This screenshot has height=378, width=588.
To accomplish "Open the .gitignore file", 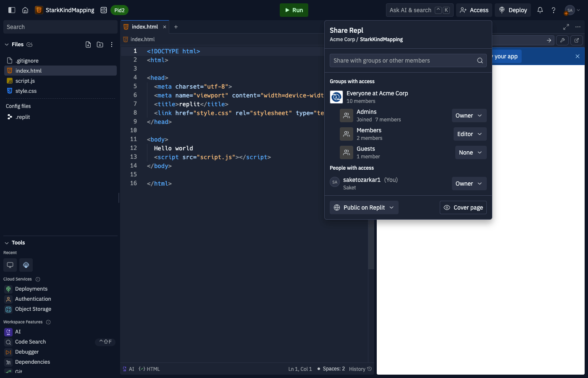I will pyautogui.click(x=60, y=60).
